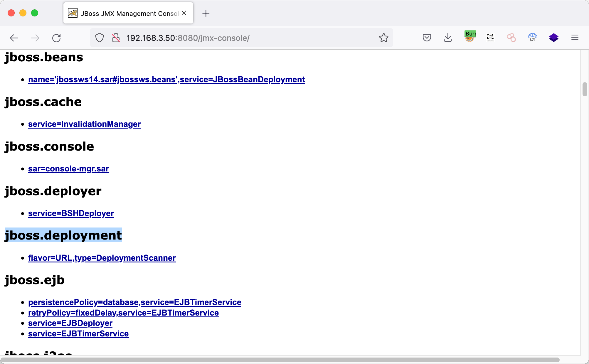Bookmark this page with the star icon

pyautogui.click(x=383, y=38)
